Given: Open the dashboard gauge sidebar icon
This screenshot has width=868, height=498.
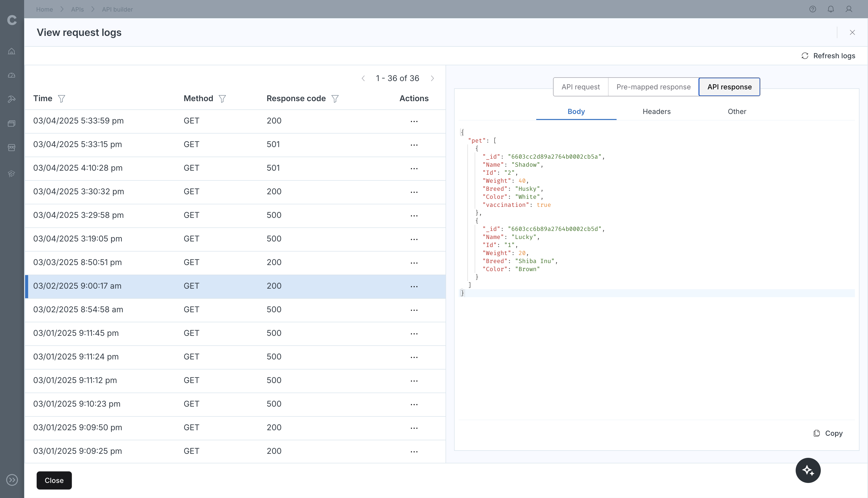Looking at the screenshot, I should coord(12,75).
